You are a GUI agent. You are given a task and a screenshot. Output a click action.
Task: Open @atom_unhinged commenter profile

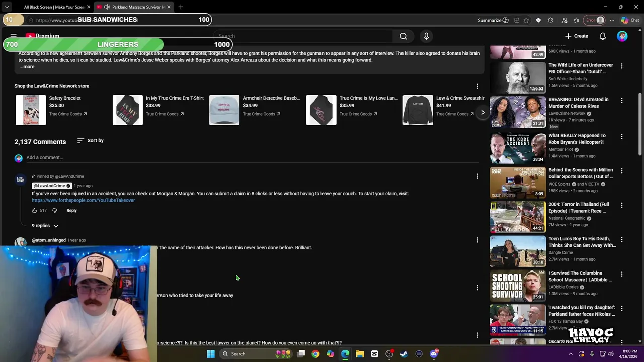[x=49, y=240]
